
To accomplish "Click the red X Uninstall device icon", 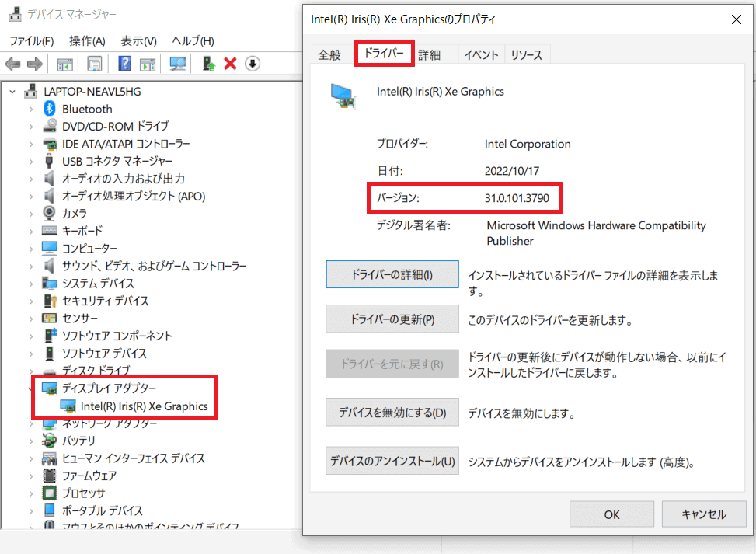I will [x=230, y=64].
